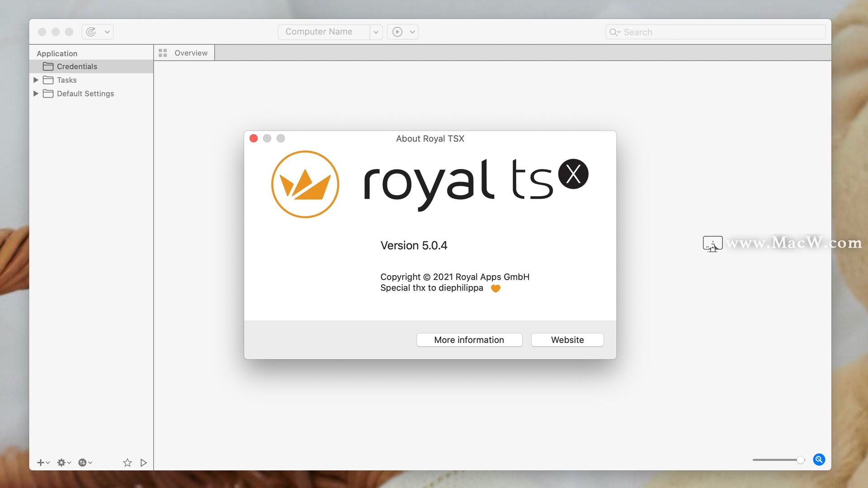Click the Tasks folder icon
868x488 pixels.
pyautogui.click(x=48, y=80)
